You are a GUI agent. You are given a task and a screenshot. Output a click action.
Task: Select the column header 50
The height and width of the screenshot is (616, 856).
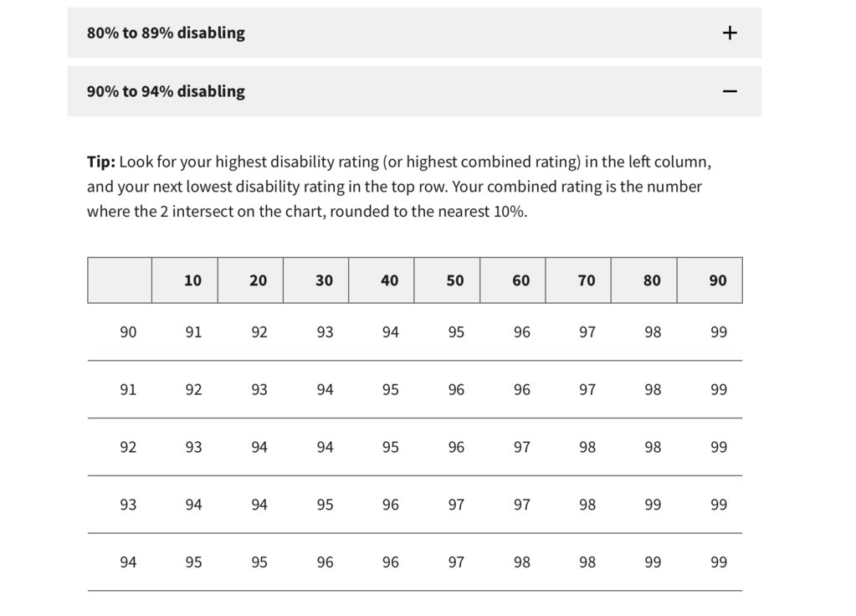(x=447, y=280)
